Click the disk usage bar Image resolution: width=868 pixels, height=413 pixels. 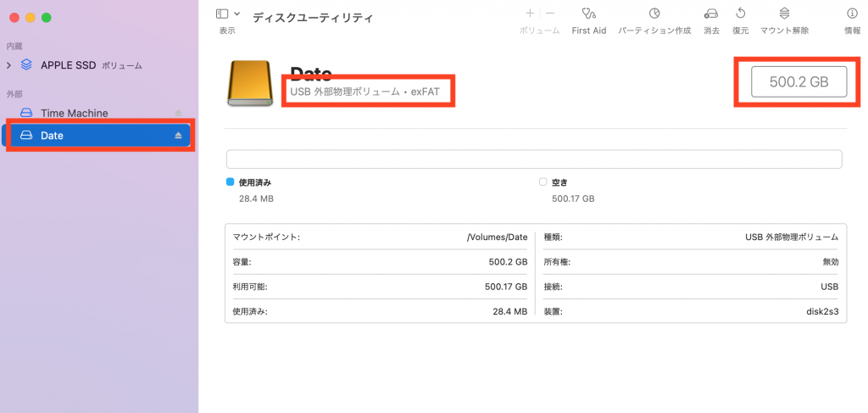pyautogui.click(x=533, y=159)
